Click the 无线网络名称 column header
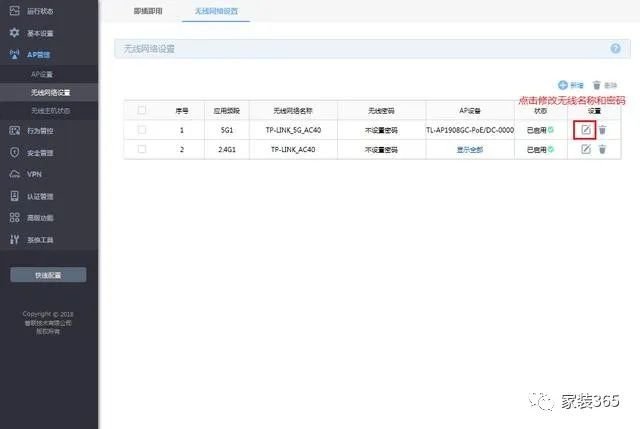Screen dimensions: 640x429 click(x=293, y=111)
